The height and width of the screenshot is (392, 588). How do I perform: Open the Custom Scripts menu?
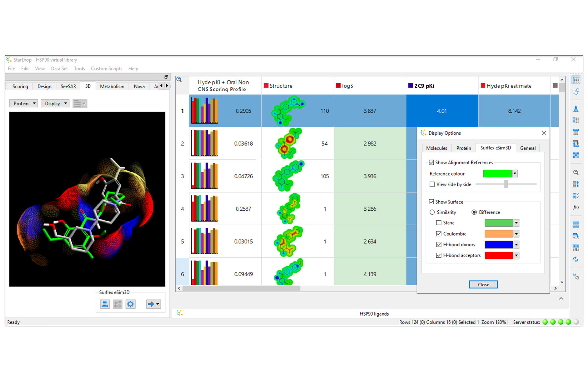tap(106, 68)
